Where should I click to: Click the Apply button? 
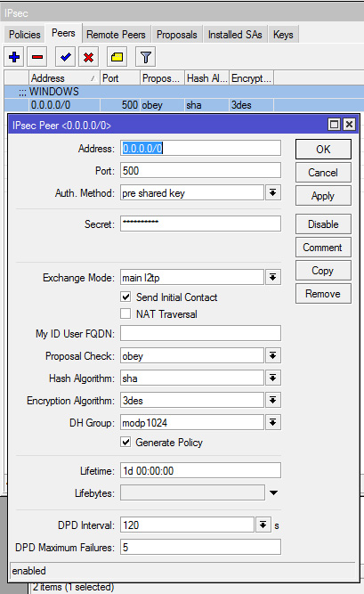[x=323, y=195]
